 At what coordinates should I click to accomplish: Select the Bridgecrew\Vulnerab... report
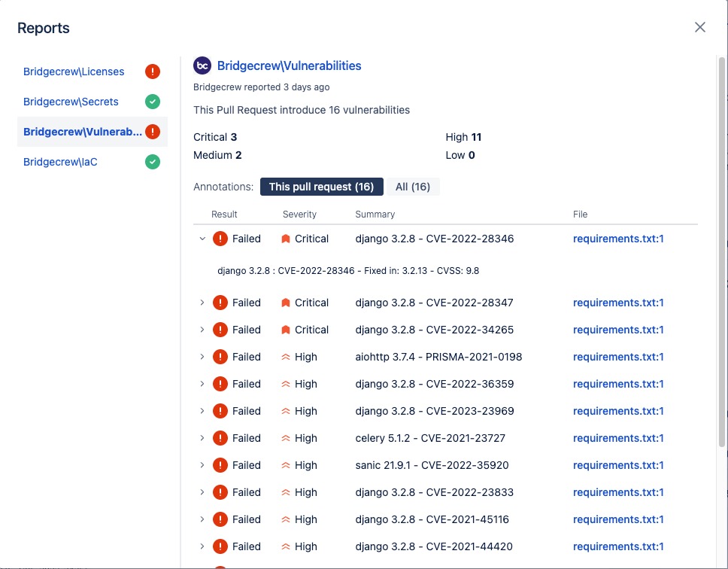click(x=83, y=132)
